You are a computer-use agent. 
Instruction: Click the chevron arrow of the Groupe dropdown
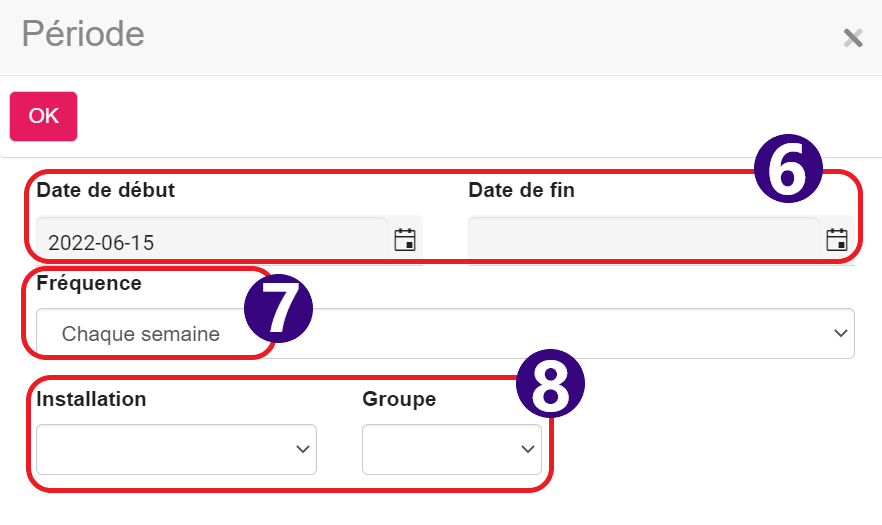527,449
